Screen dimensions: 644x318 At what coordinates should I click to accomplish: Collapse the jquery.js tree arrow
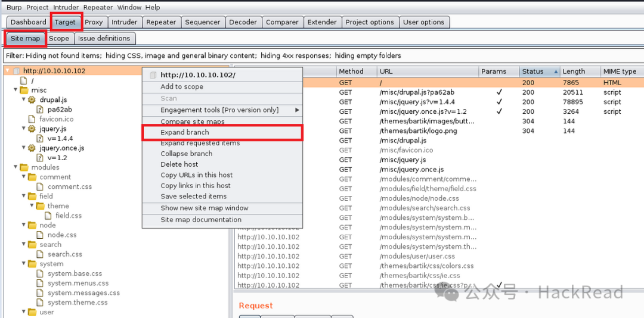24,129
